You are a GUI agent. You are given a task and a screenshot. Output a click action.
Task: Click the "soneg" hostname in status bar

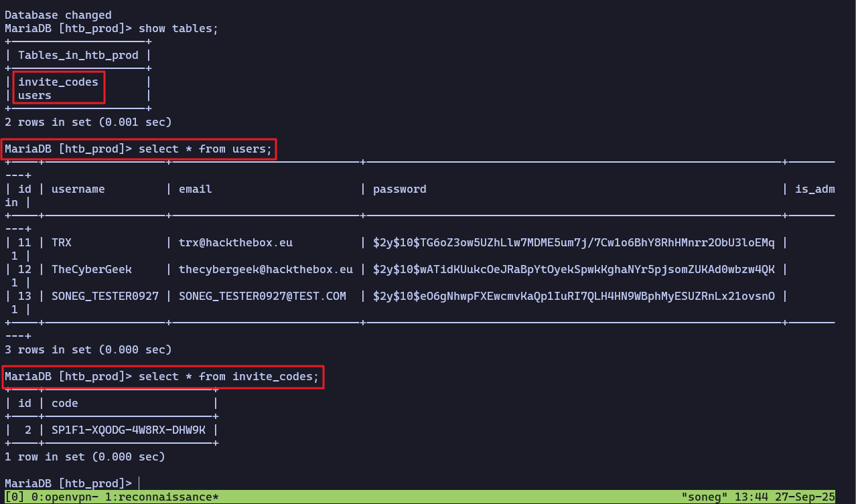tap(704, 497)
